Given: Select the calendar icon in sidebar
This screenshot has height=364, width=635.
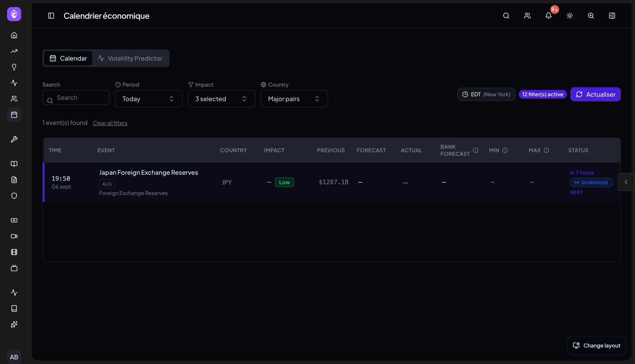Looking at the screenshot, I should [x=14, y=115].
